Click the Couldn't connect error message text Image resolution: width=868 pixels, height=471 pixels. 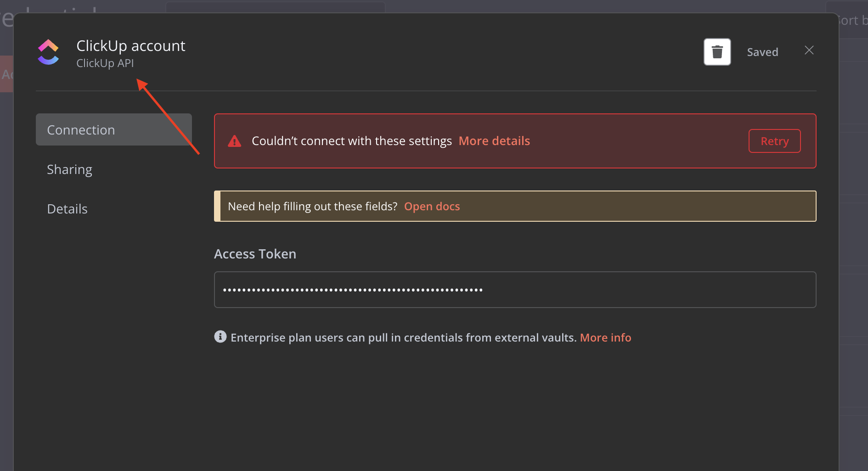[x=352, y=141]
